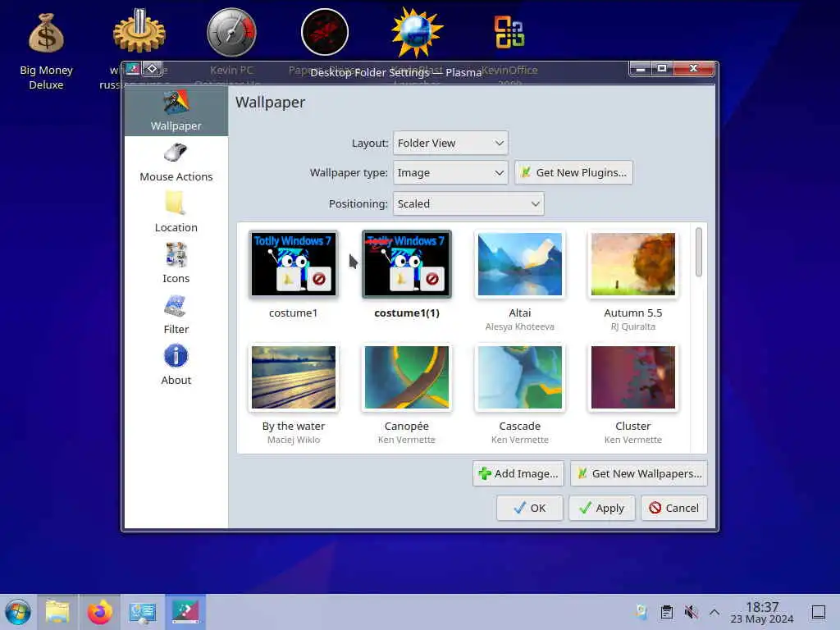
Task: Open the Location section
Action: (176, 213)
